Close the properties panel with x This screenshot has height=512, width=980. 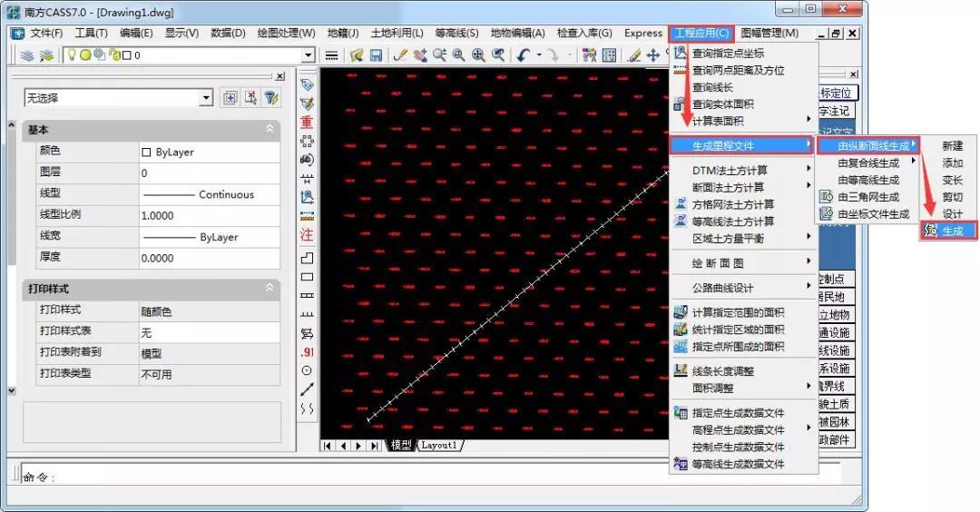(280, 75)
